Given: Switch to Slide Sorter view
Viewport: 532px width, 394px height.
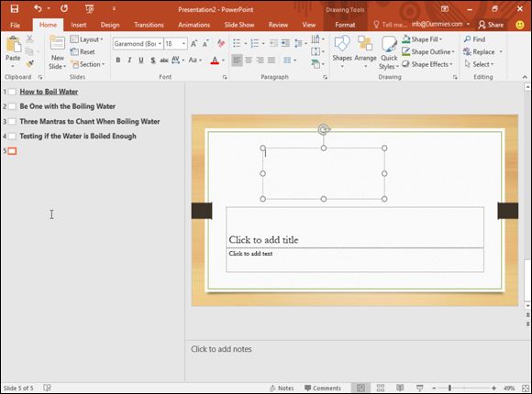Looking at the screenshot, I should 381,388.
